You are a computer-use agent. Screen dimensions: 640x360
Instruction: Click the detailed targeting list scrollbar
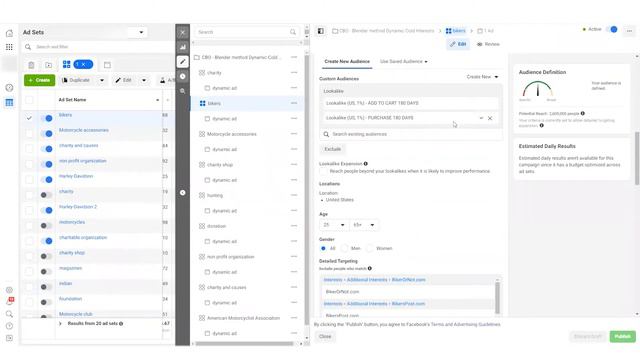coord(497,298)
